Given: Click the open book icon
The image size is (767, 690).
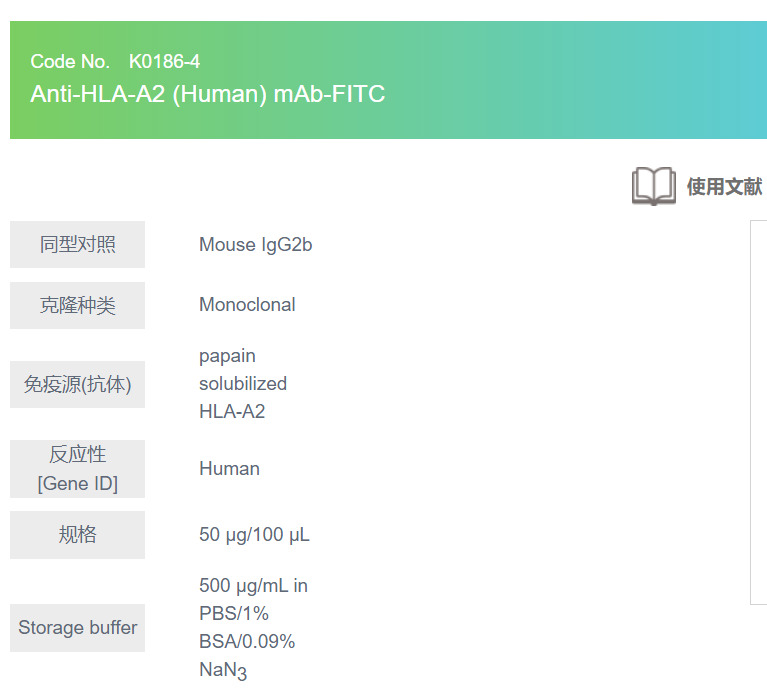Looking at the screenshot, I should 653,186.
